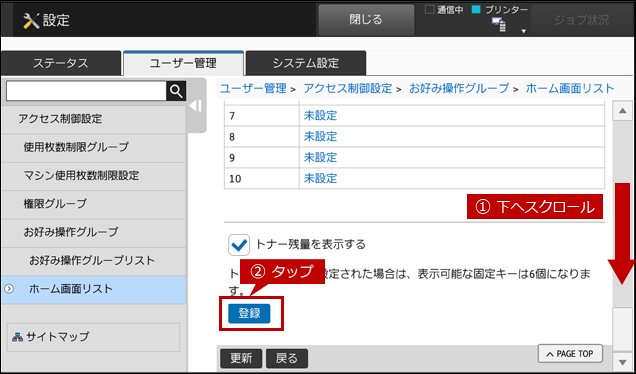Screen dimensions: 636x374
Task: Click the 戻る button
Action: click(287, 358)
